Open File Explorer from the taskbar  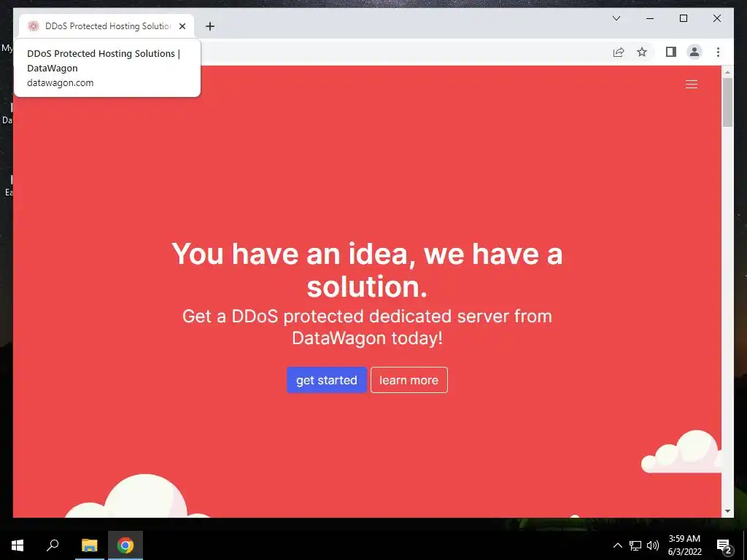pyautogui.click(x=89, y=545)
